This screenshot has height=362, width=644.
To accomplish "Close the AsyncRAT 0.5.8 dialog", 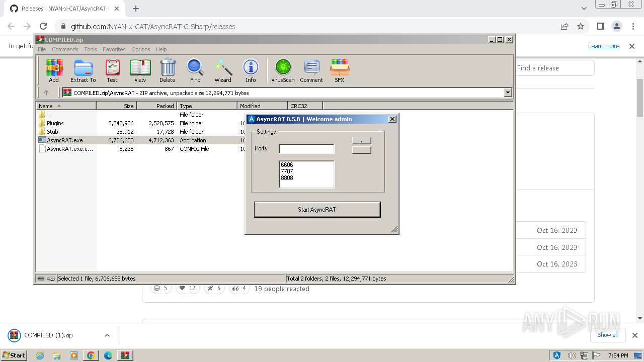I will tap(392, 119).
